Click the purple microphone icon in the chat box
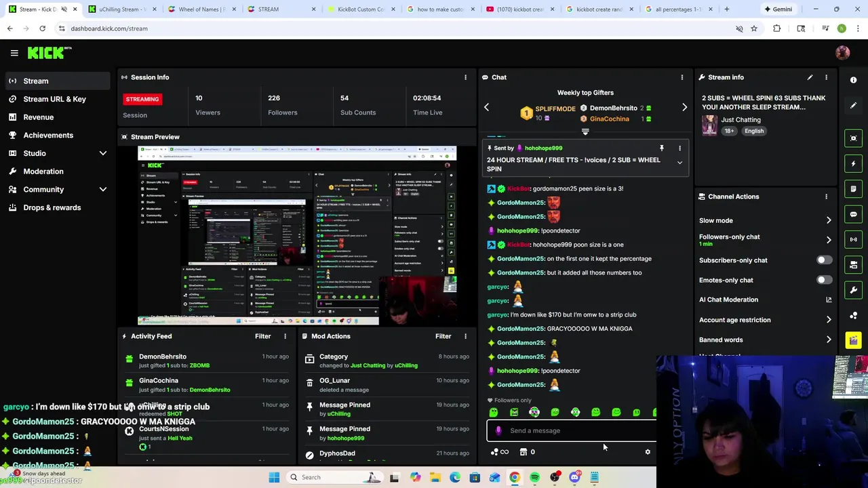 click(x=498, y=430)
